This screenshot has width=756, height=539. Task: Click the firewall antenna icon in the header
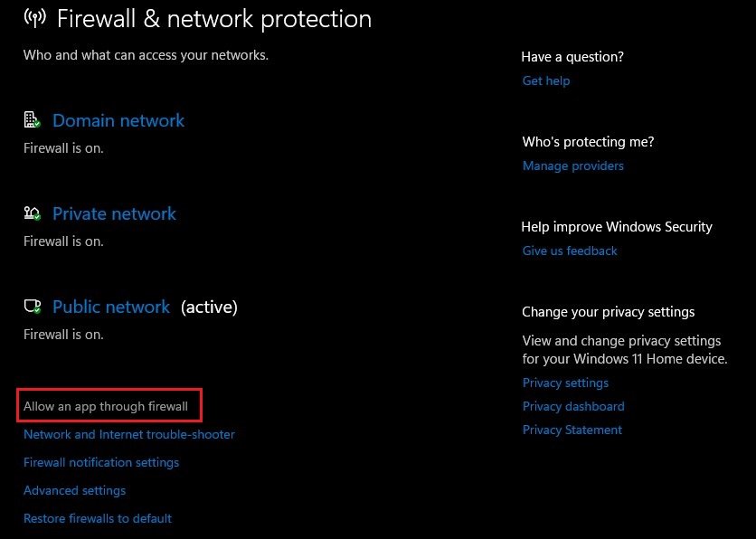point(34,18)
